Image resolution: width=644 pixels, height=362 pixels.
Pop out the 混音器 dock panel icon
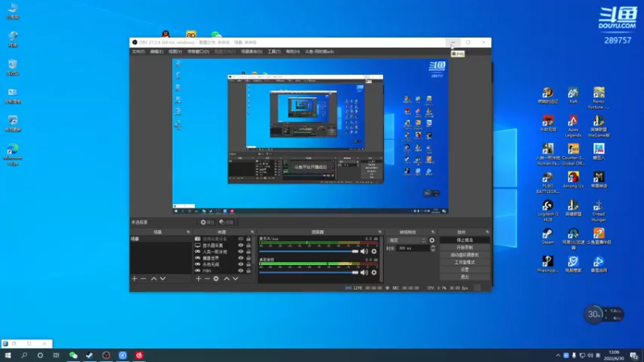click(380, 232)
